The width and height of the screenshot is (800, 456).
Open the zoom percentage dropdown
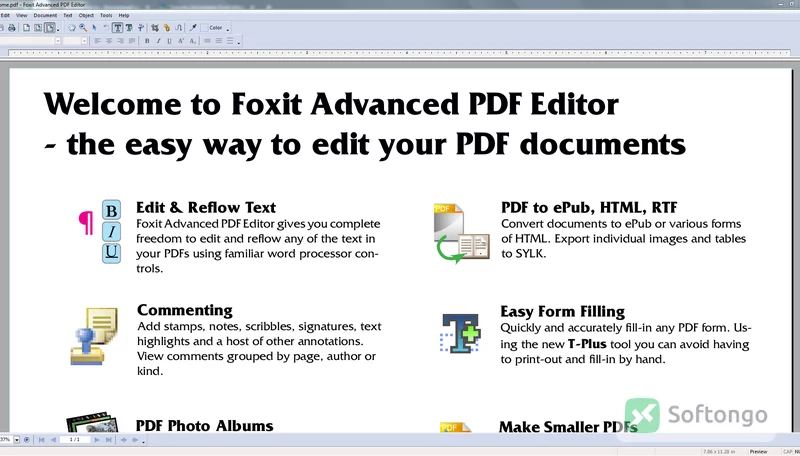(17, 440)
